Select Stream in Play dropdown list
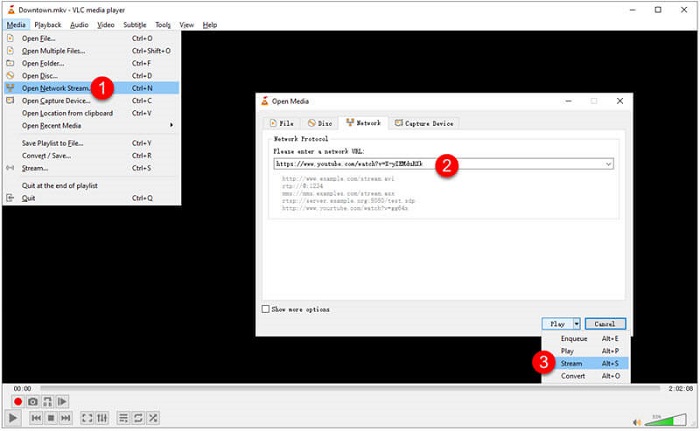Screen dimensions: 700x431 click(x=585, y=364)
